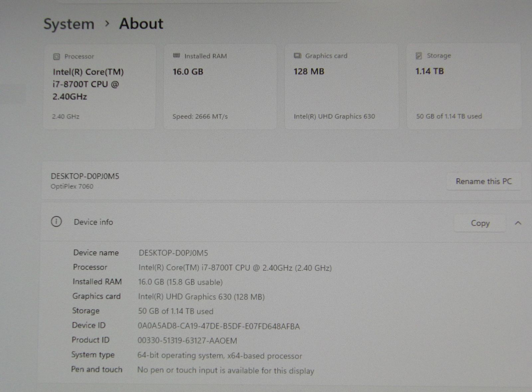The height and width of the screenshot is (392, 532).
Task: Click the Device info header label
Action: (93, 222)
